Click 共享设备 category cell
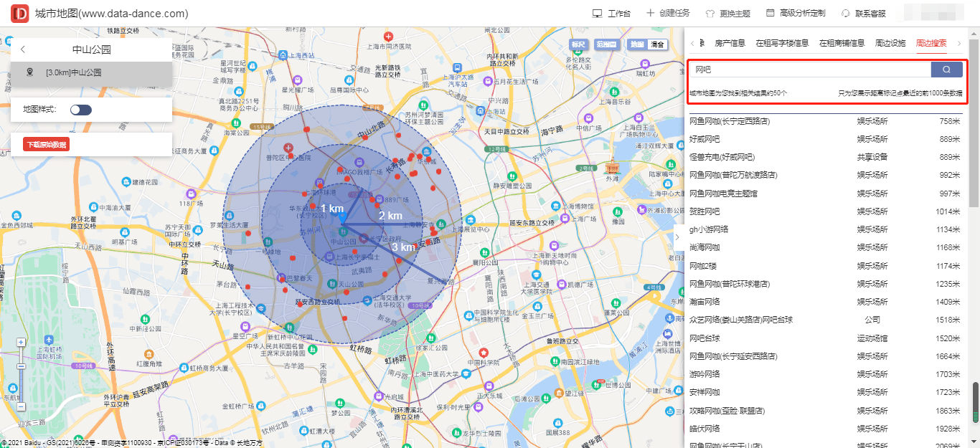The image size is (980, 448). 872,157
